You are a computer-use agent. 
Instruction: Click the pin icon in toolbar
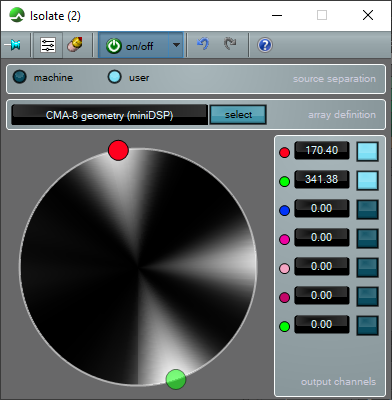[14, 45]
